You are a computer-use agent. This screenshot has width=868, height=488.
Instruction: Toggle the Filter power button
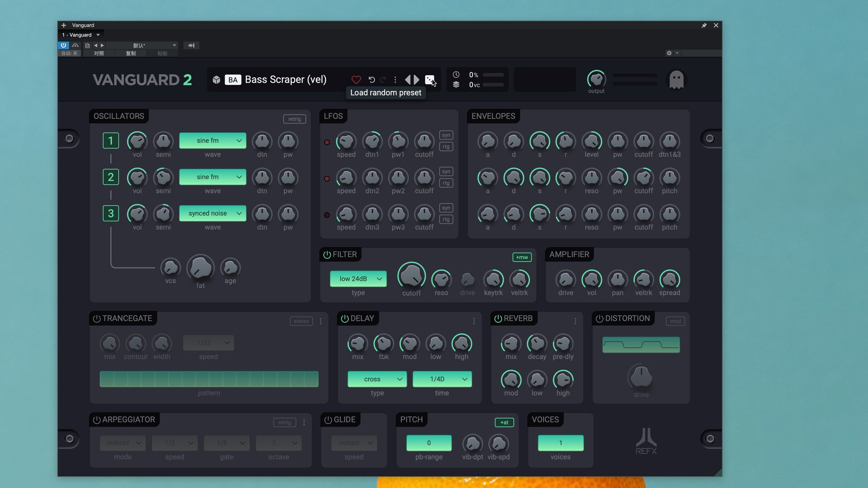coord(327,255)
